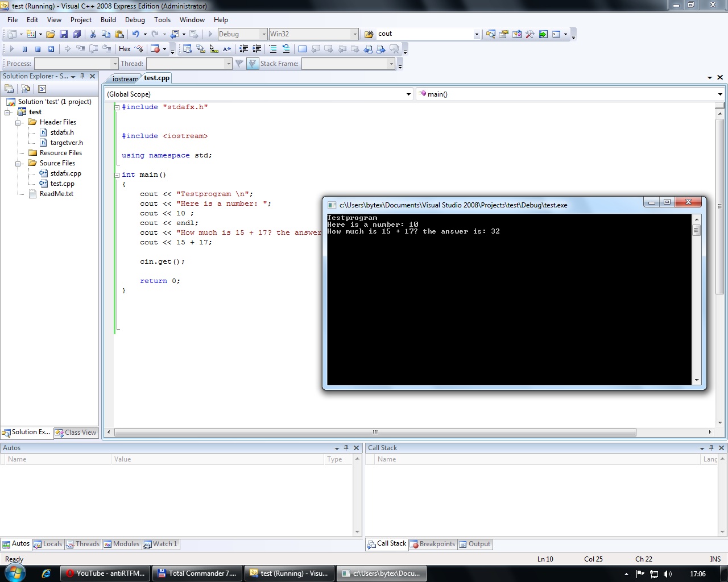Click the Display Object Member List icon

188,49
